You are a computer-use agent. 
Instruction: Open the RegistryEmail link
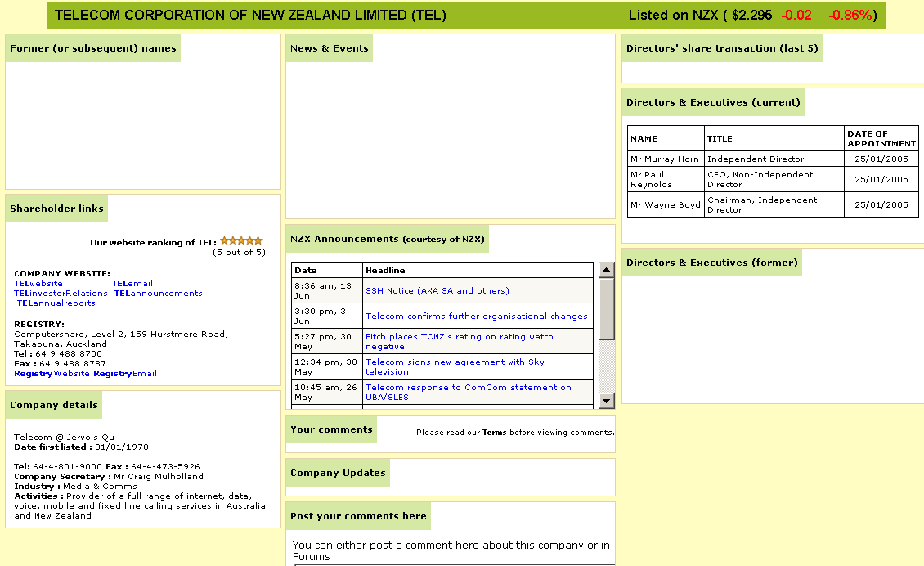pos(125,374)
